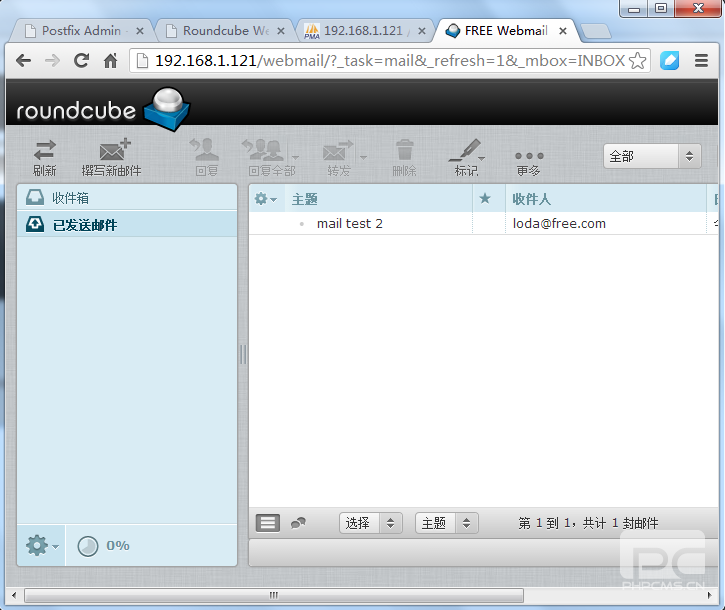Open the Chrome menu (hamburger)

[x=701, y=61]
